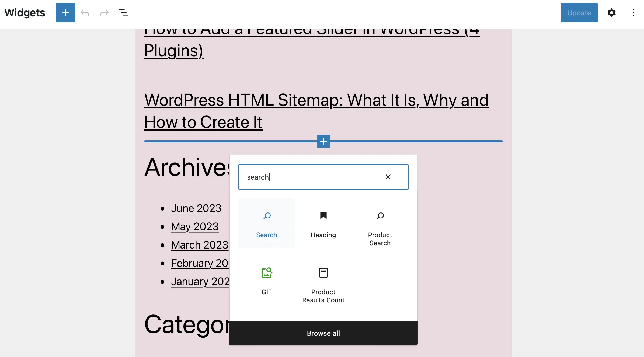Click June 2023 archive link

(197, 208)
